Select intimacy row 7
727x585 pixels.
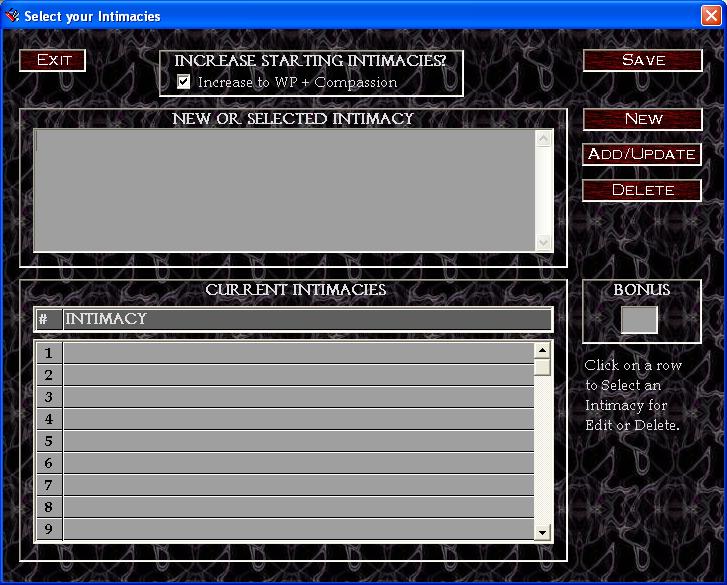point(285,485)
